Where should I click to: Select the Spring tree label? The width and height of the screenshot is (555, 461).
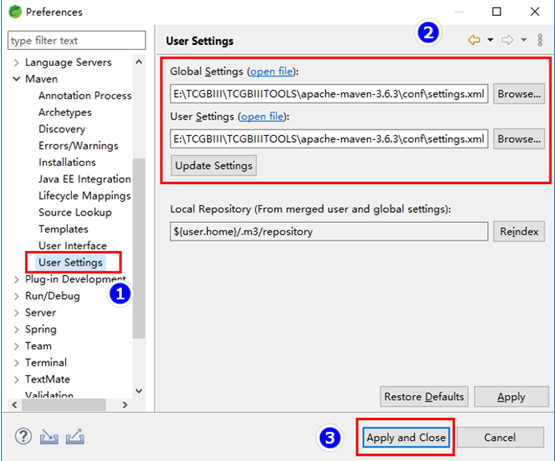(41, 329)
